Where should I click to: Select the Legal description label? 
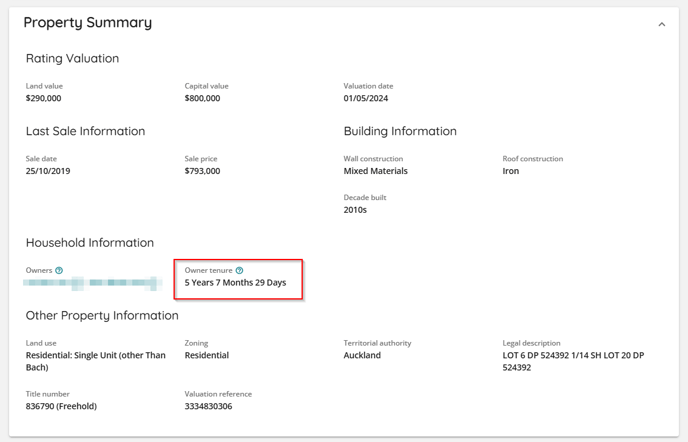click(x=531, y=343)
